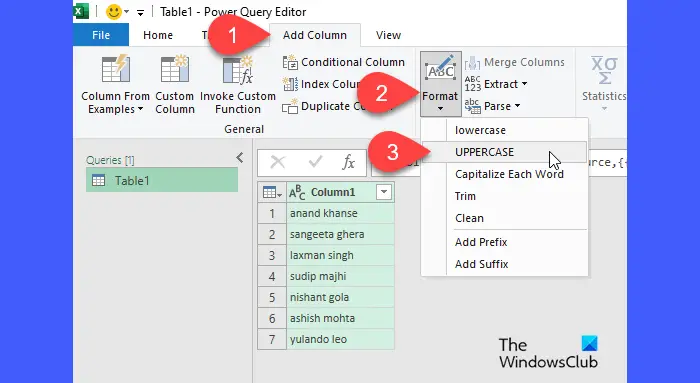Expand the Column From Examples dropdown arrow
Image resolution: width=700 pixels, height=383 pixels.
(141, 109)
